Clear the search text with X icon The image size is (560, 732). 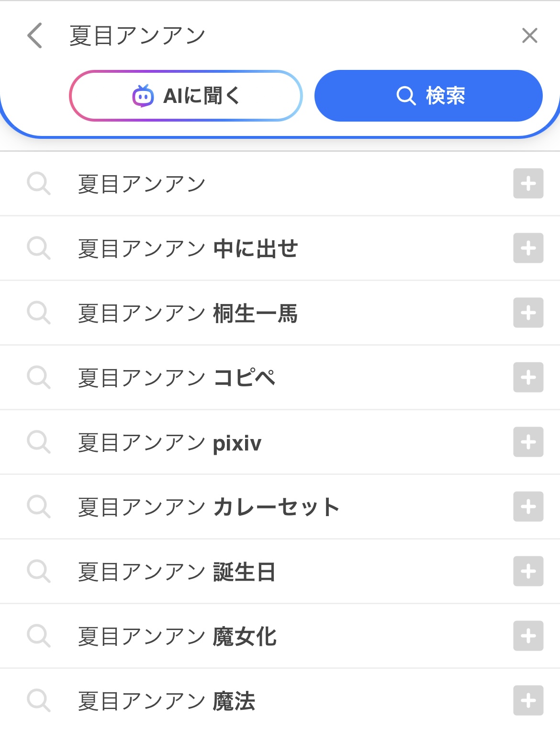(x=529, y=35)
